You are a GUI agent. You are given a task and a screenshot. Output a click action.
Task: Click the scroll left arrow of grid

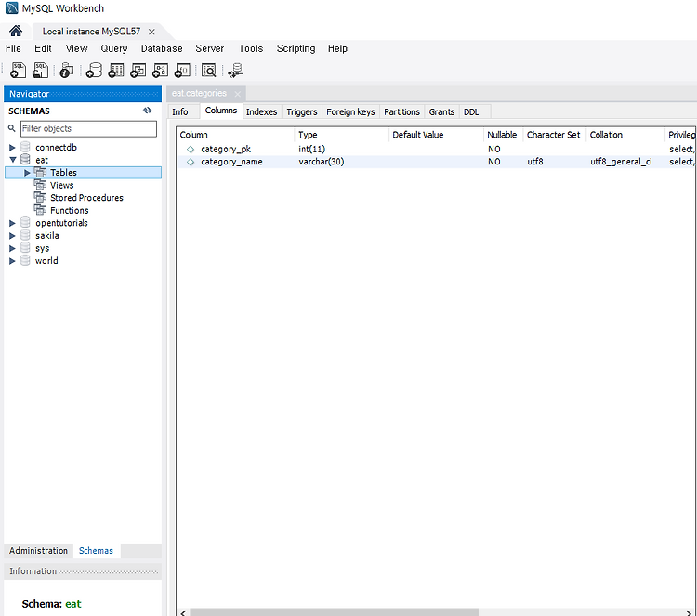tap(183, 613)
